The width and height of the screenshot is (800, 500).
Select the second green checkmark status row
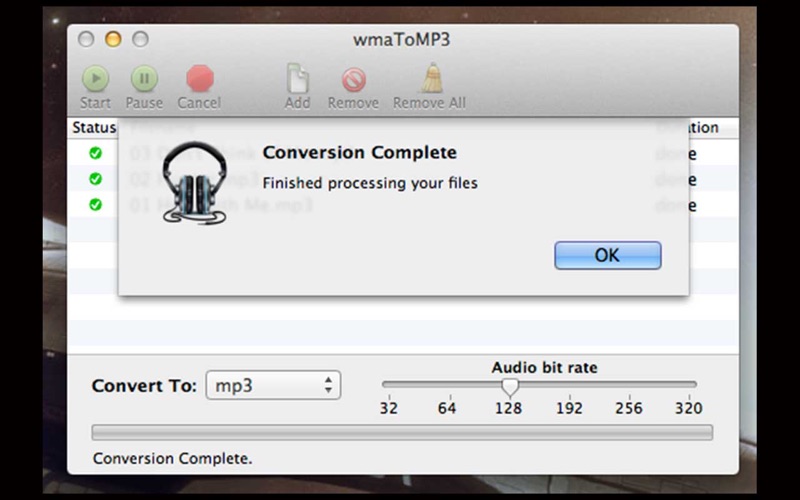[x=95, y=179]
